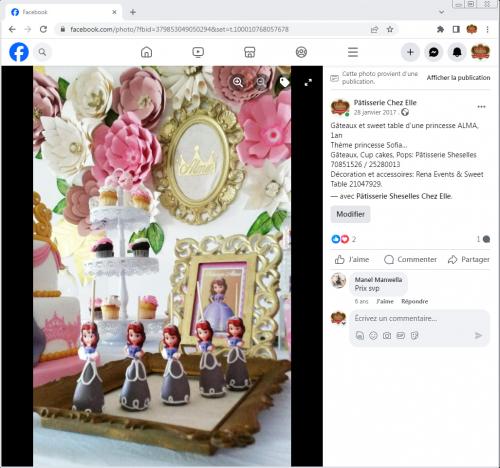Viewport: 500px width, 468px height.
Task: Insert a GIF in comment
Action: (401, 335)
